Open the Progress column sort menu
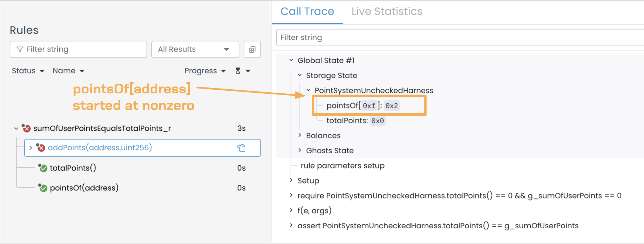The image size is (644, 244). (205, 71)
